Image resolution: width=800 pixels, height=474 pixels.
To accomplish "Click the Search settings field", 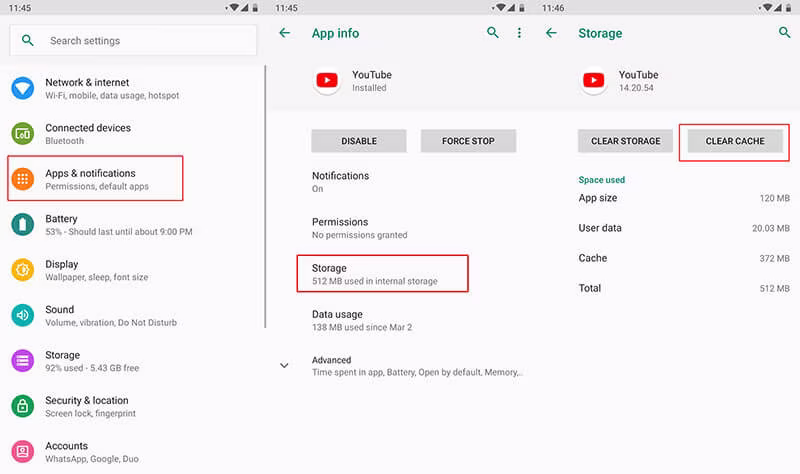I will click(x=133, y=40).
